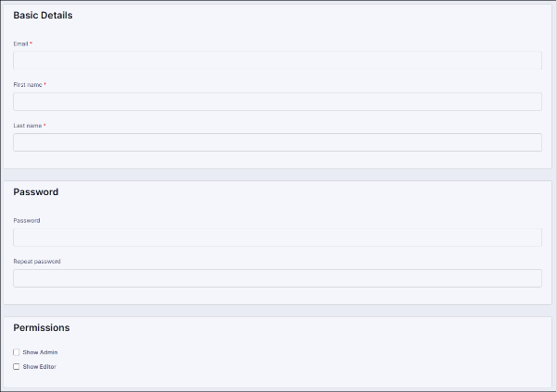This screenshot has width=557, height=392.
Task: Click the Email input field
Action: (x=278, y=61)
